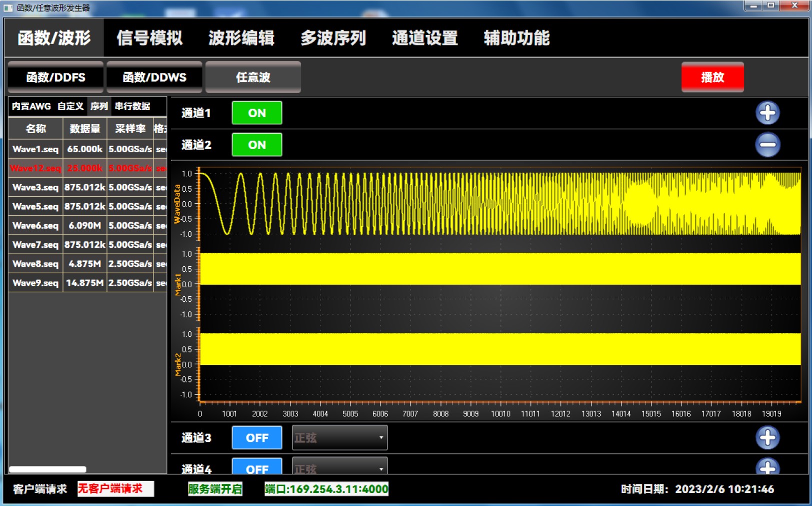The width and height of the screenshot is (812, 506).
Task: Click the red 播放 play button
Action: tap(712, 77)
